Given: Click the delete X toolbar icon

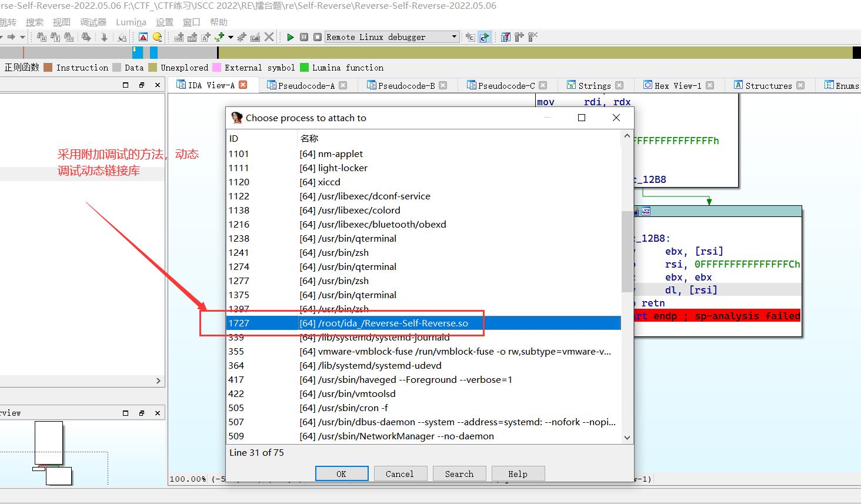Looking at the screenshot, I should (x=269, y=37).
